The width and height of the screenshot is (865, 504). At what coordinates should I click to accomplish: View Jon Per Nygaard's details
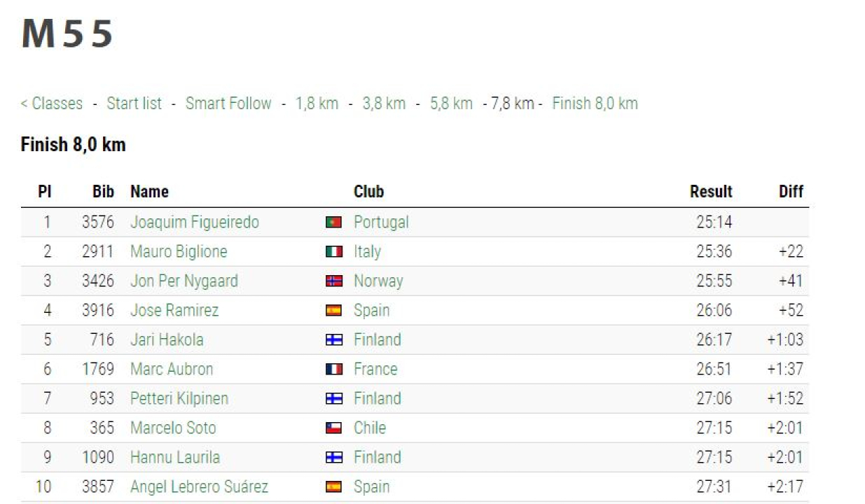(184, 281)
